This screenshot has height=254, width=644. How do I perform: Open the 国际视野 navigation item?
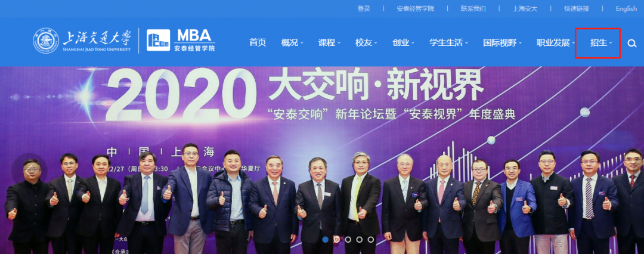tap(502, 43)
